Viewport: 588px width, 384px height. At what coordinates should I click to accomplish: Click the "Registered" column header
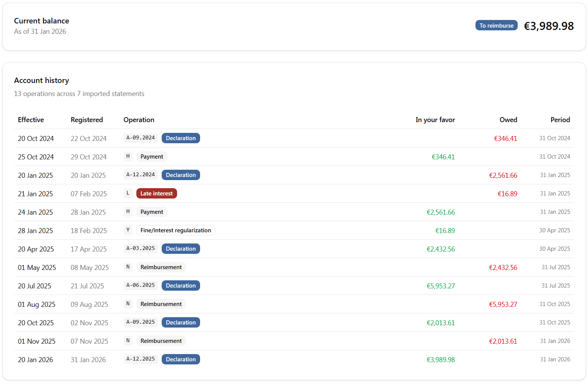pyautogui.click(x=87, y=120)
